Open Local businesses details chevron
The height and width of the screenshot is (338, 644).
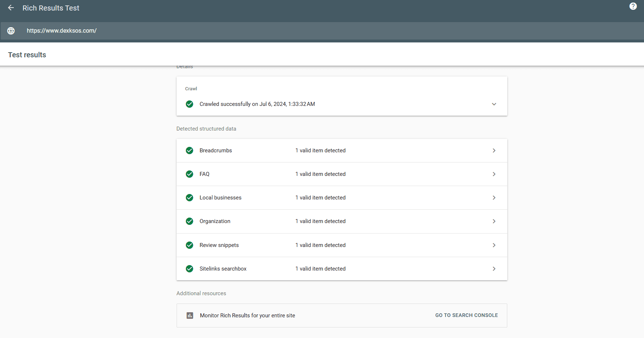[x=494, y=198]
